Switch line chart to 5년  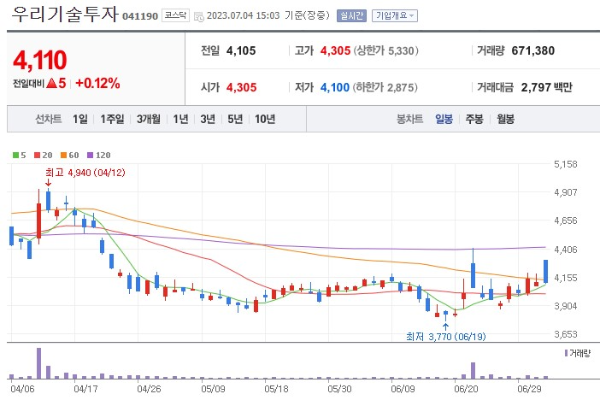click(235, 119)
